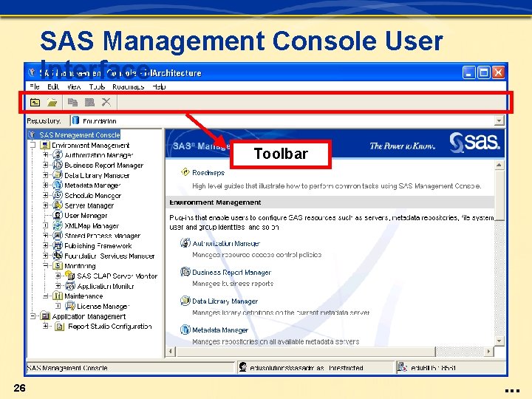Screen dimensions: 532x399
Task: Click the SAS OLAP Server Monitor icon
Action: coord(70,276)
